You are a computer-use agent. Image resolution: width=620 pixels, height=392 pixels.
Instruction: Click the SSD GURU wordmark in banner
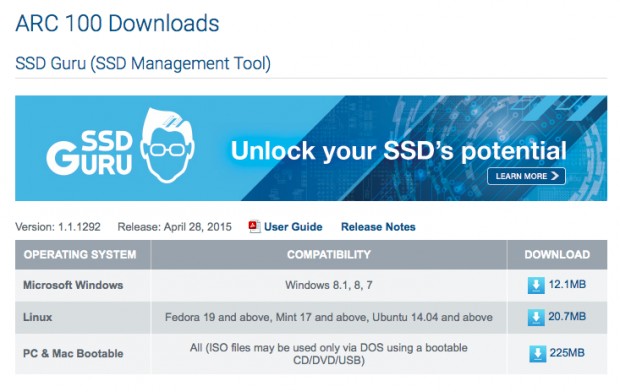click(x=89, y=153)
